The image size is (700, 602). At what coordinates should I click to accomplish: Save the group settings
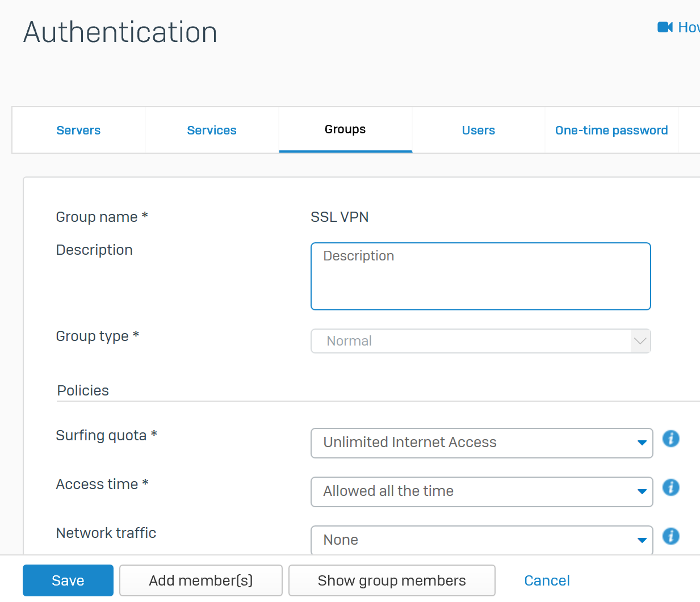tap(68, 580)
